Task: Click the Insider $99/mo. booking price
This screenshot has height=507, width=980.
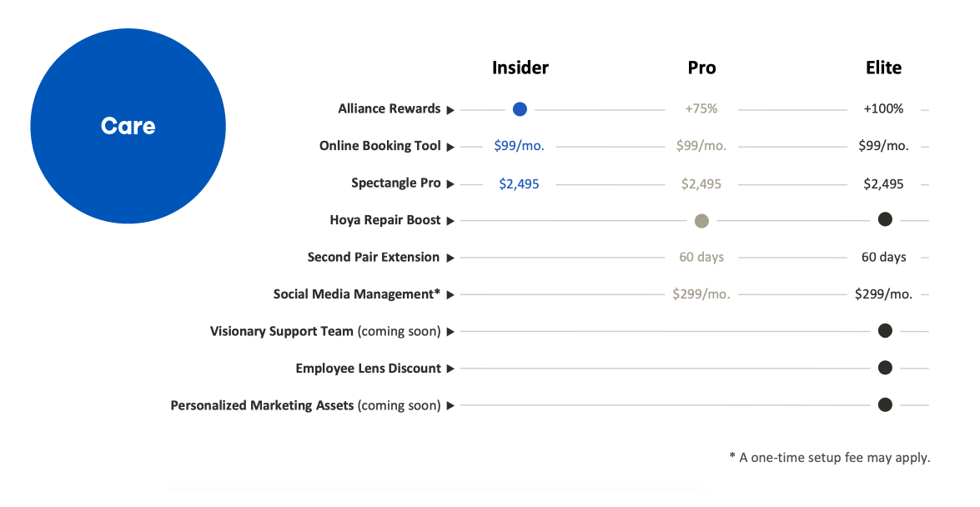Action: tap(520, 146)
